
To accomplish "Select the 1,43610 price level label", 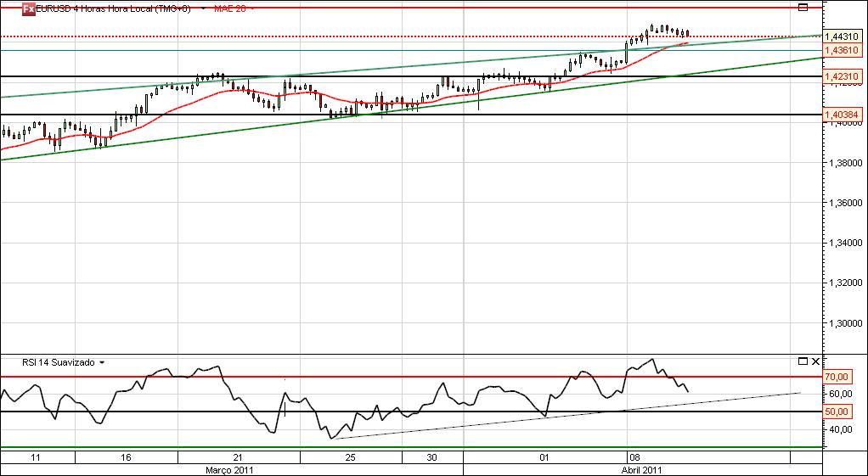I will pos(842,50).
